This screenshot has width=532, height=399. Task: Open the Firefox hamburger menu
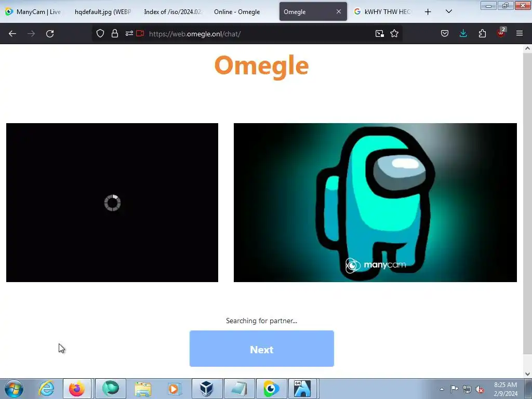(x=520, y=33)
